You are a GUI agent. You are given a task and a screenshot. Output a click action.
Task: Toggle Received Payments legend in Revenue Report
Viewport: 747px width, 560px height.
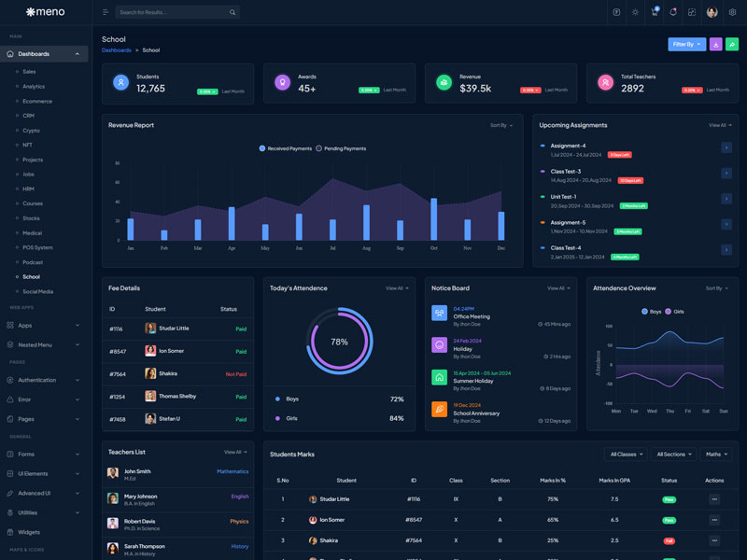point(286,148)
